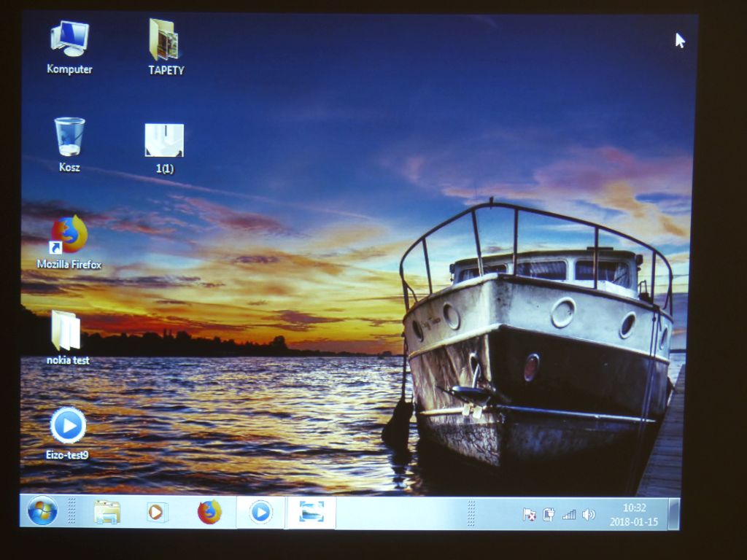Open Windows Explorer from the taskbar
This screenshot has height=560, width=747.
[107, 512]
